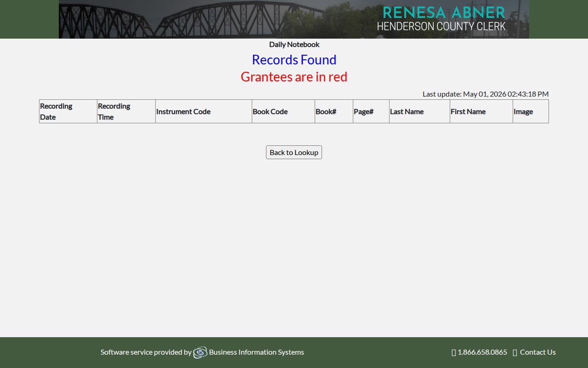The width and height of the screenshot is (588, 368).
Task: Open the Contact Us link
Action: pyautogui.click(x=538, y=352)
